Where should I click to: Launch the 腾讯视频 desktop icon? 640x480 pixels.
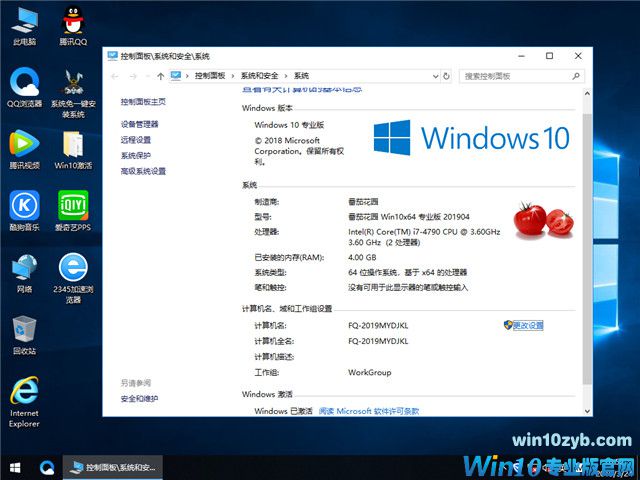pos(24,149)
